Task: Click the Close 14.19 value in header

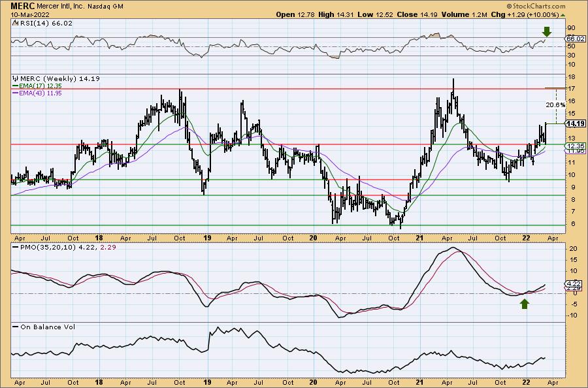Action: tap(417, 14)
